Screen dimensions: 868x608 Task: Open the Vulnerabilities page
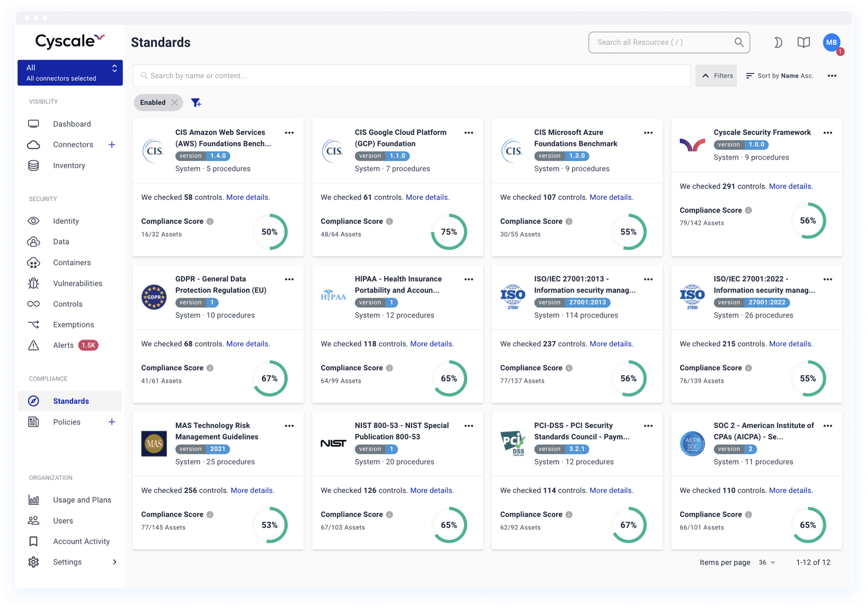[78, 283]
